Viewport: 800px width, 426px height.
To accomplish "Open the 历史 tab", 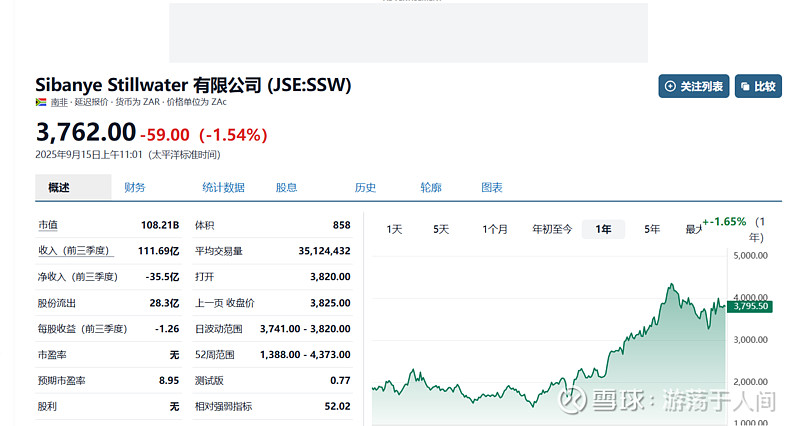I will click(x=365, y=188).
